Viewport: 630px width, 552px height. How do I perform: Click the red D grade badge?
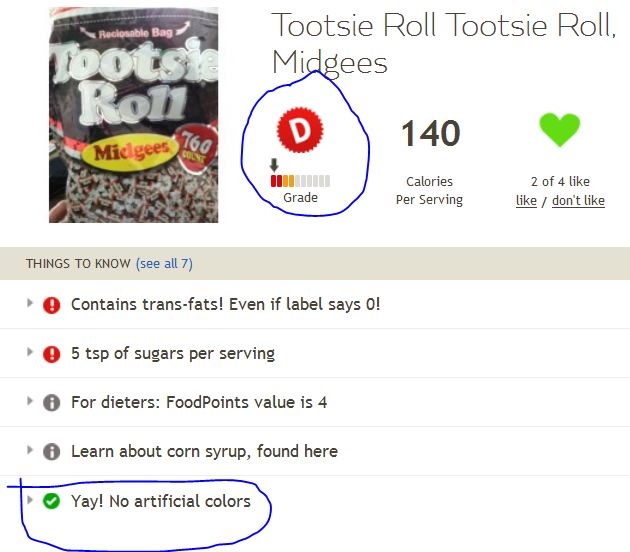point(300,130)
